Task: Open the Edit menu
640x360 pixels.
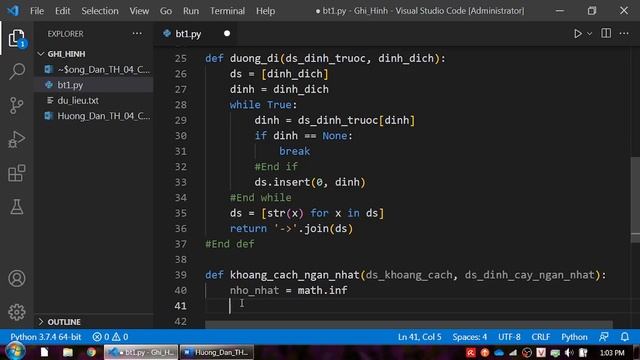Action: tap(62, 11)
